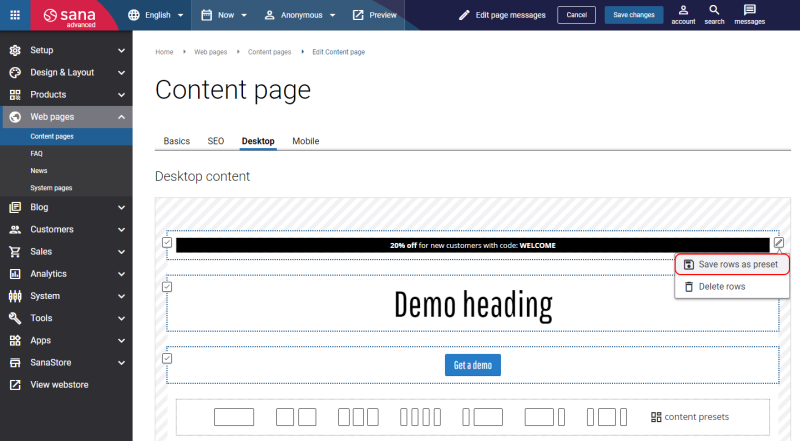The height and width of the screenshot is (441, 800).
Task: Click the View webstore link icon
Action: point(15,385)
